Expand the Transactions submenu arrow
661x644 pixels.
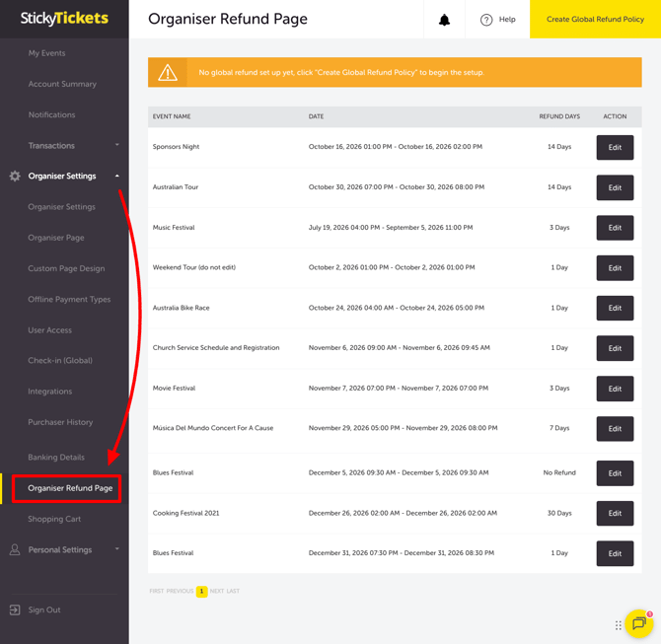tap(117, 145)
